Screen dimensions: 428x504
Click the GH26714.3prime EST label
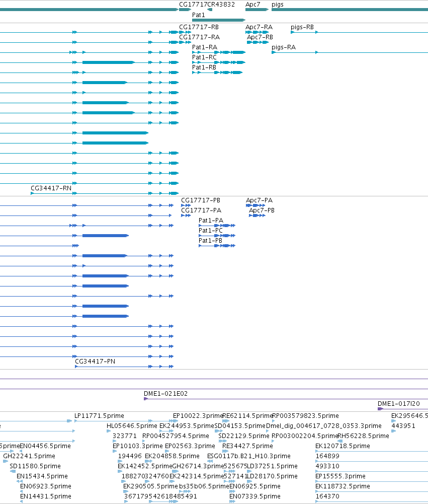[198, 466]
